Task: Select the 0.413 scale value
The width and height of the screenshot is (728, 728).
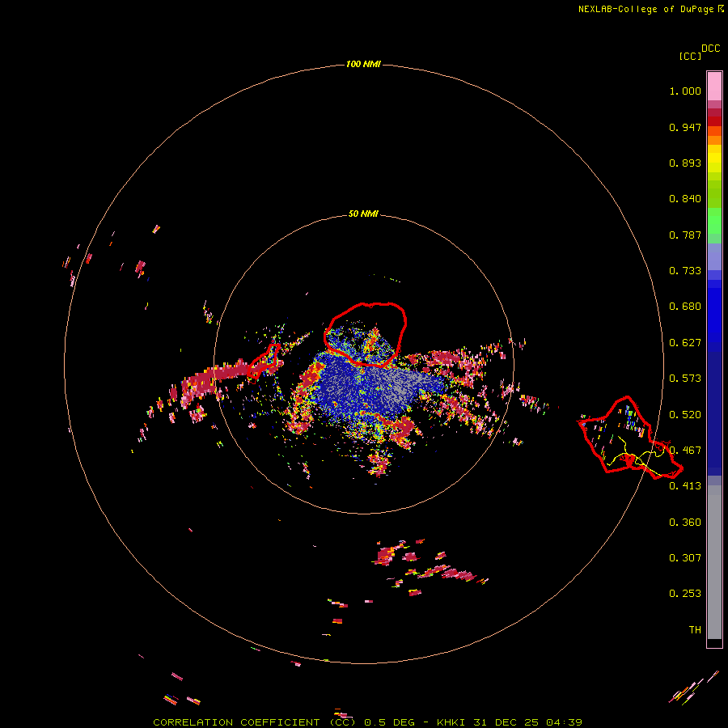Action: click(x=685, y=486)
